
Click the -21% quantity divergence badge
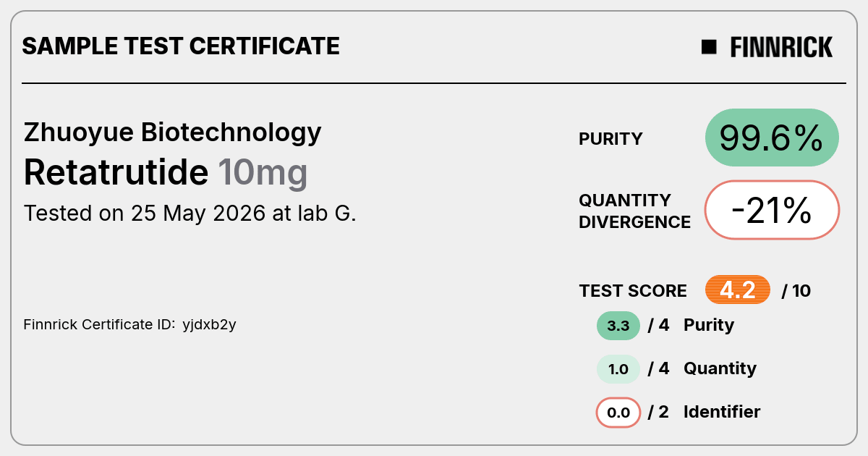coord(772,210)
